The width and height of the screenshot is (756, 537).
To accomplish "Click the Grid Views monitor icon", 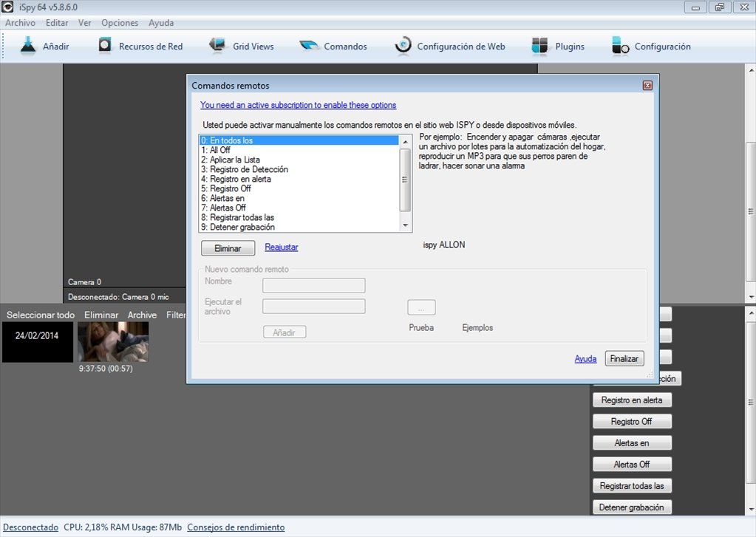I will pos(217,45).
